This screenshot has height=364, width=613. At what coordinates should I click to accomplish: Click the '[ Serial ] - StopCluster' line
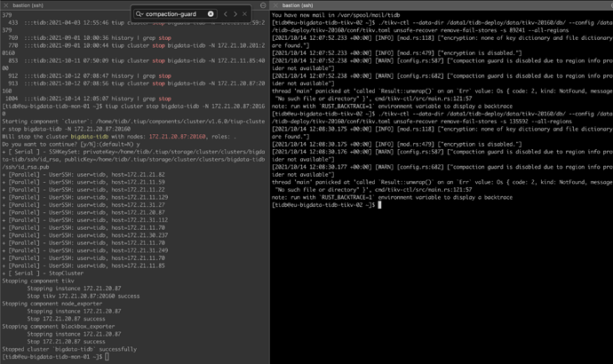43,273
